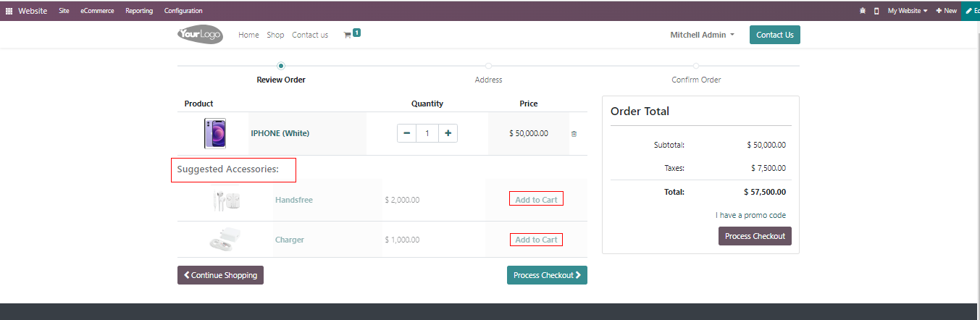
Task: Delete IPHONE item with trash icon
Action: (x=574, y=134)
